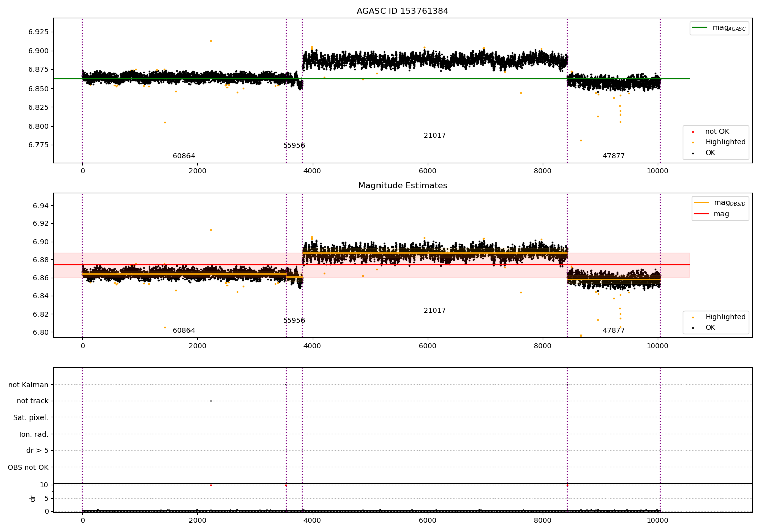Click the x-axis tick '6000' under the bottom plot
This screenshot has height=532, width=760.
tap(428, 521)
